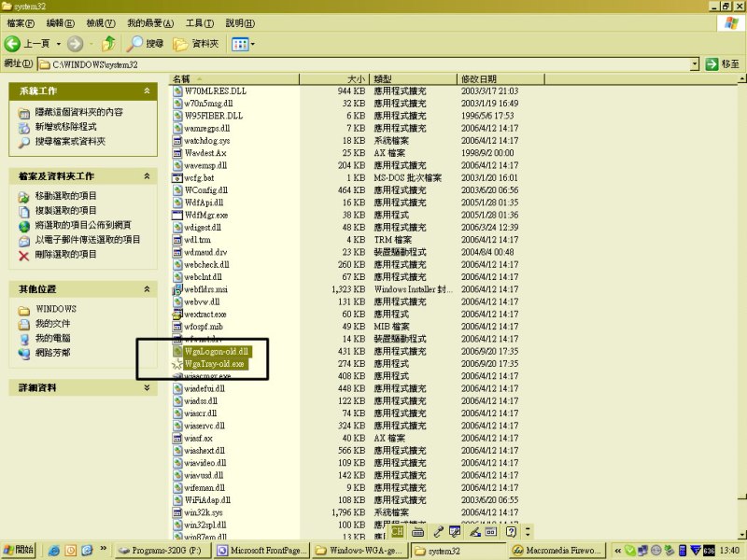Click the language bar help question icon
The width and height of the screenshot is (747, 560).
tap(511, 531)
